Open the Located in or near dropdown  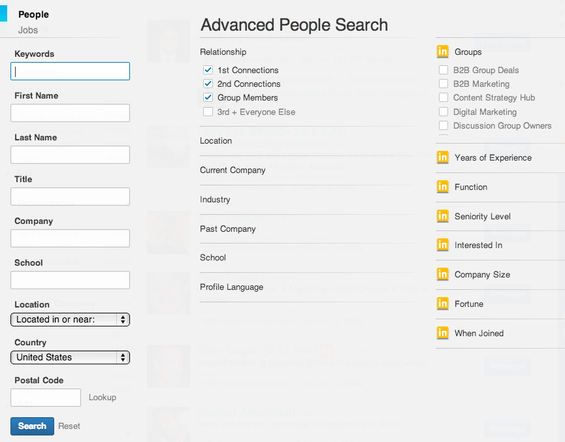70,320
